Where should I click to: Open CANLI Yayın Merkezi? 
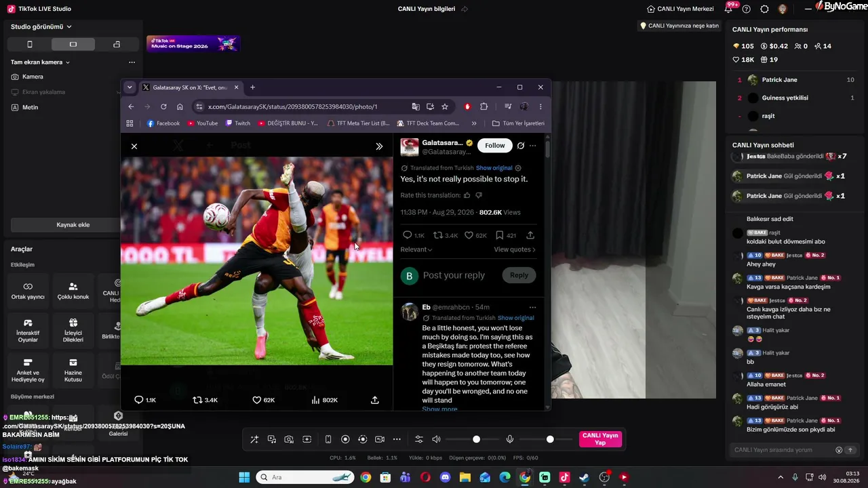pos(680,9)
